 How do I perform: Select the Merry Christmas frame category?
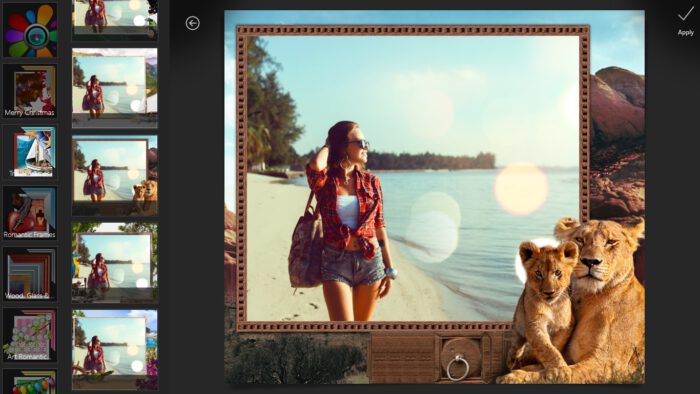pos(30,91)
